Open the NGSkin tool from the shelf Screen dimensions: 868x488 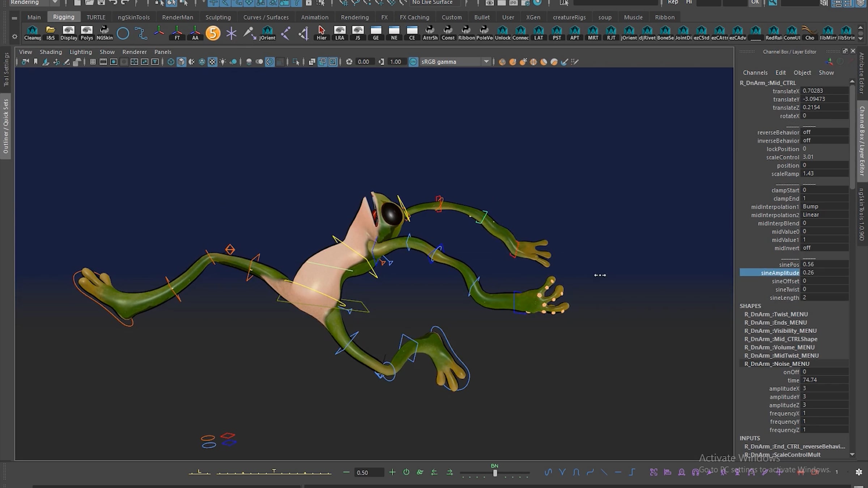coord(105,33)
